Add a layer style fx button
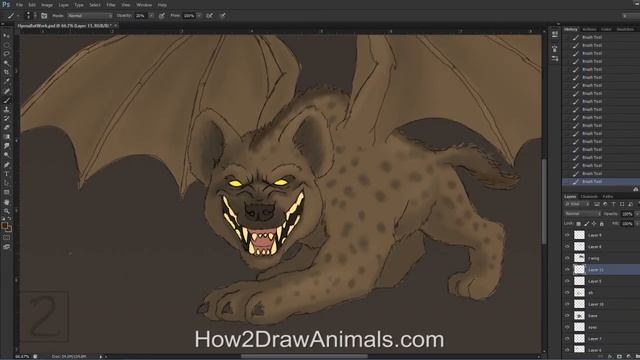Screen dimensions: 640x360 (610, 356)
